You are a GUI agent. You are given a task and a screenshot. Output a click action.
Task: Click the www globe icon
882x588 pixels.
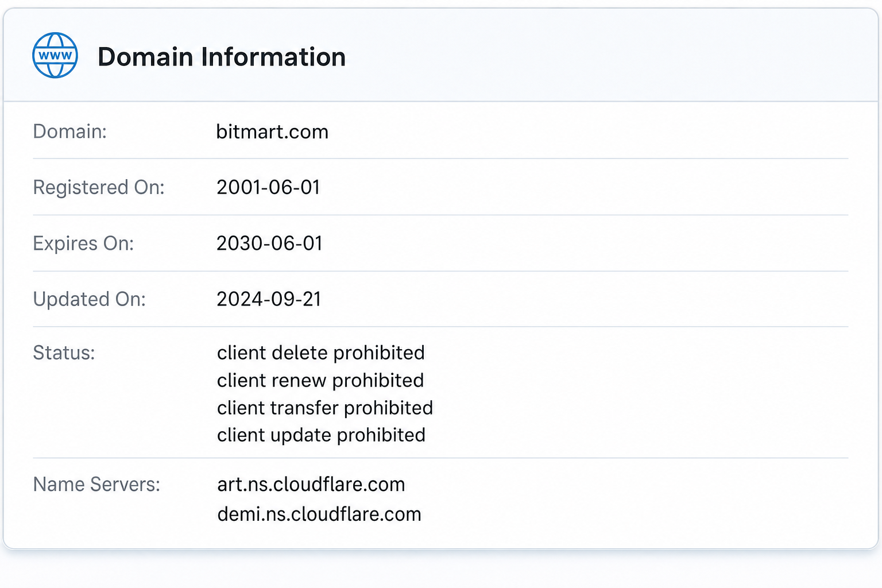click(x=55, y=55)
